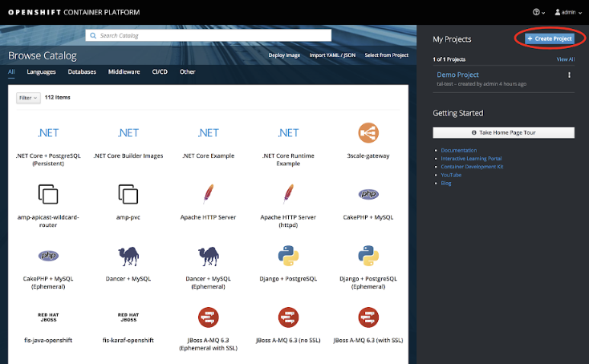Click the .NET Core Example icon
Screen dimensions: 589x364
208,133
